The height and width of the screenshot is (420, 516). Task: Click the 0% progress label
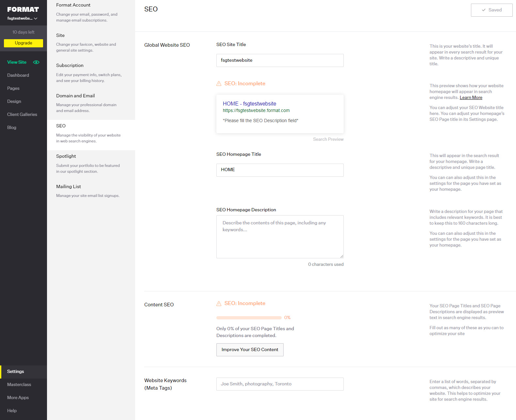287,318
